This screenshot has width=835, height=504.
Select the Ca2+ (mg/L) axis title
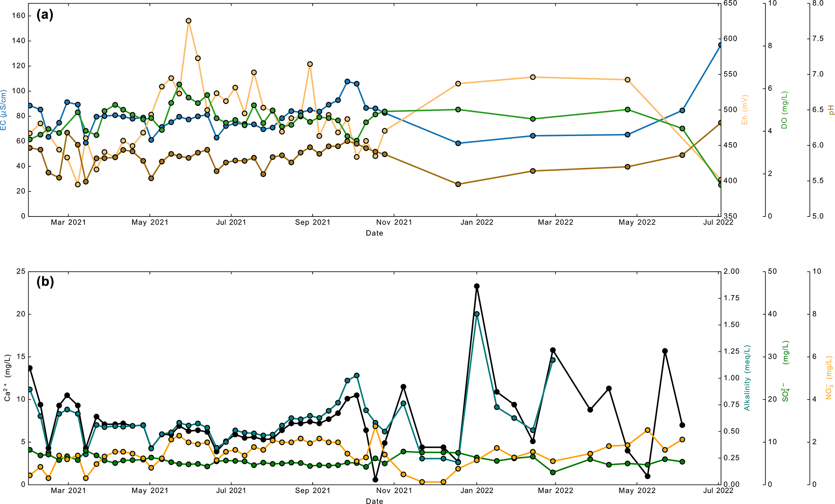8,378
